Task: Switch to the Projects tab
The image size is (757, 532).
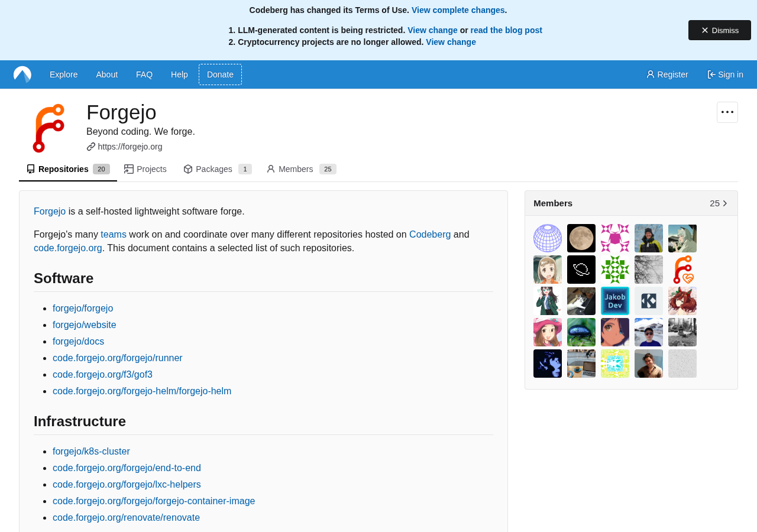Action: [x=145, y=169]
